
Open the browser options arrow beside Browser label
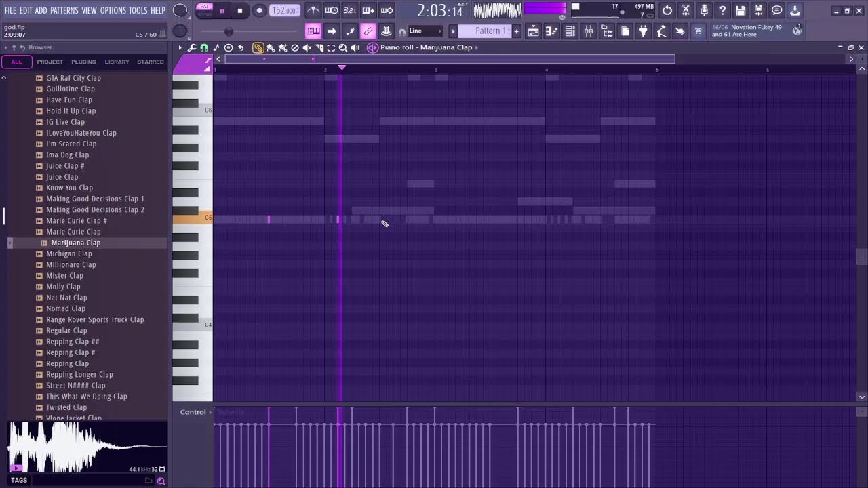[6, 47]
